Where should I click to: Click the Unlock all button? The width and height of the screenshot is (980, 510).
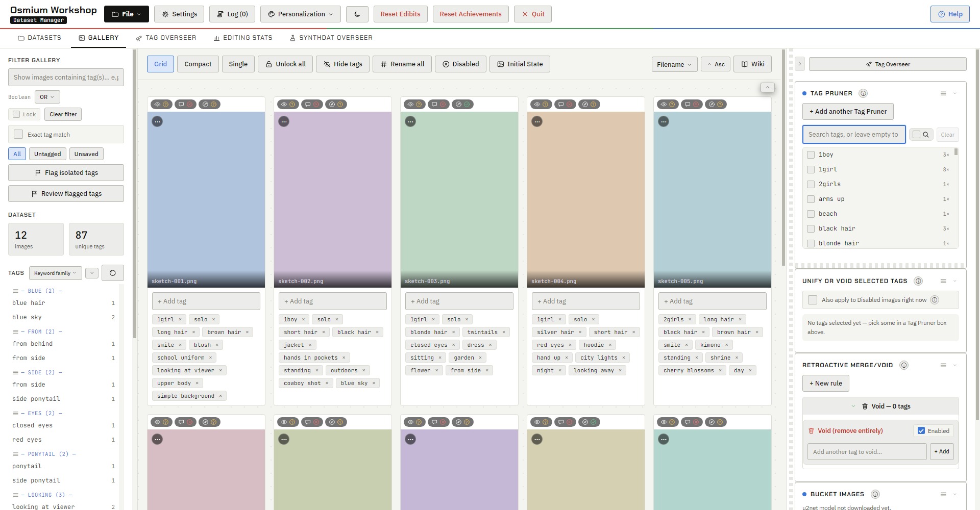click(285, 64)
